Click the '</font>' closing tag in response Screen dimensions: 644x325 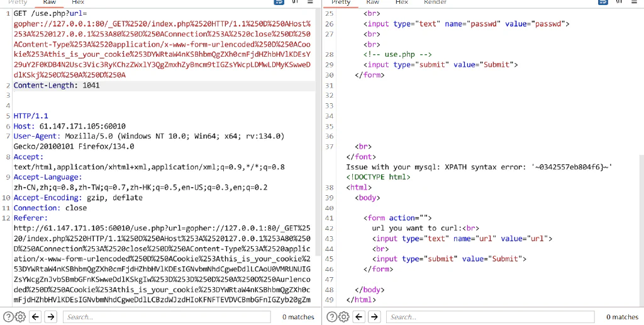click(361, 157)
